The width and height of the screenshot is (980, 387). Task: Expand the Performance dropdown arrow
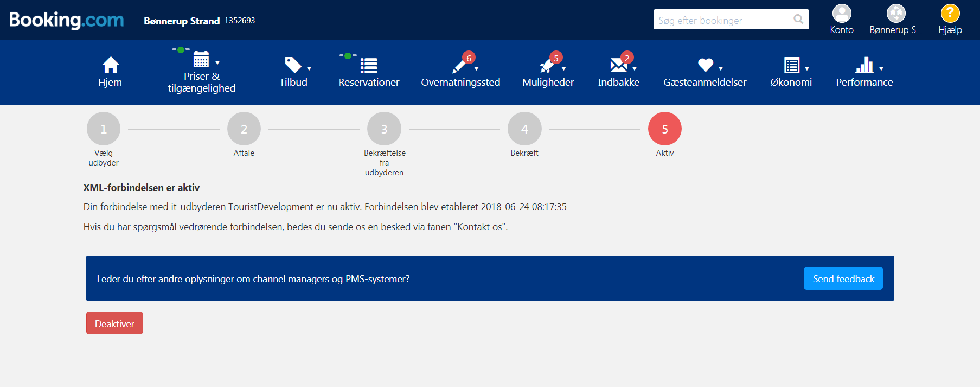(881, 68)
